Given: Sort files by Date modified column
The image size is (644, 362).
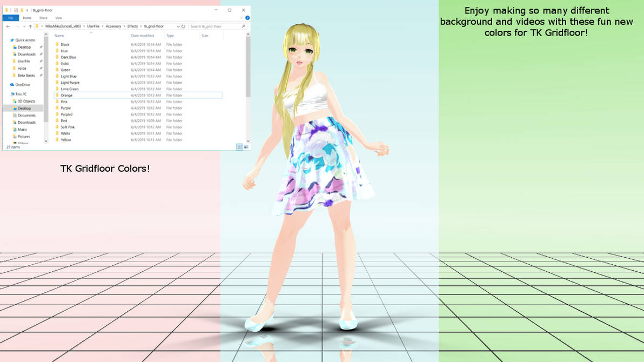Looking at the screenshot, I should (143, 36).
